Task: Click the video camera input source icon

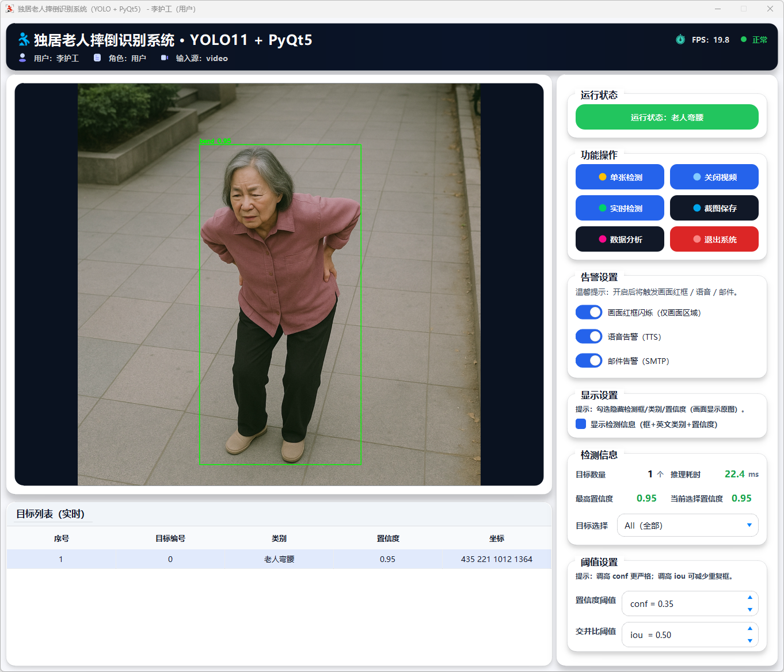Action: 165,58
